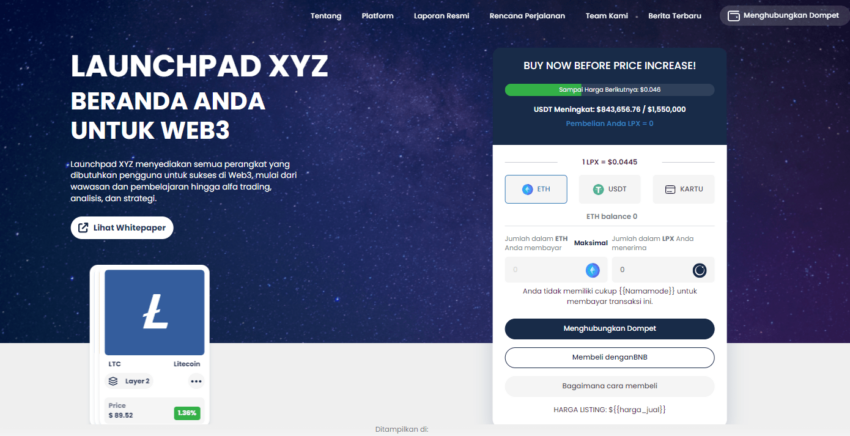Click the external link icon on Whitepaper button
The width and height of the screenshot is (850, 436).
(83, 228)
